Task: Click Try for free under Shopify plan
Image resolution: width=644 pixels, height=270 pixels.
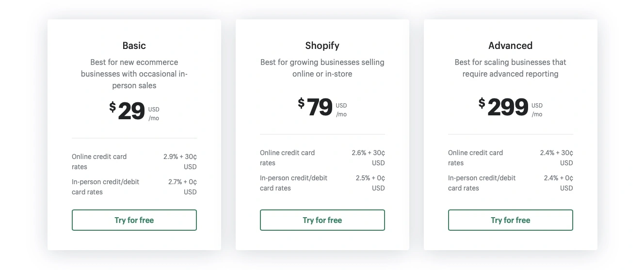Action: (x=322, y=220)
